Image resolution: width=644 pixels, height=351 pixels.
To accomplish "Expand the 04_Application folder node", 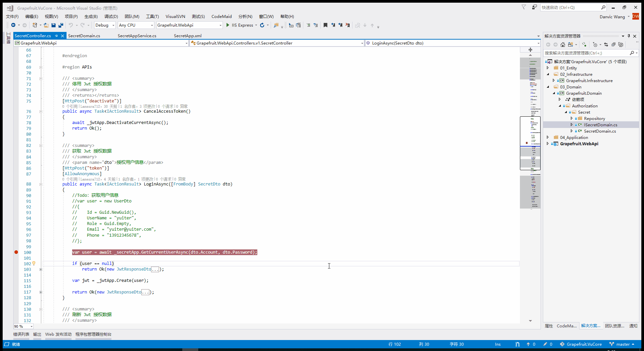I will (x=548, y=137).
